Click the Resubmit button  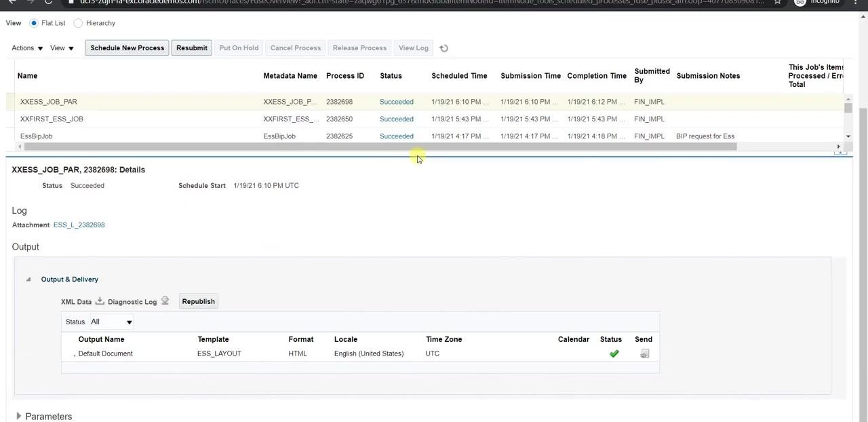point(192,48)
